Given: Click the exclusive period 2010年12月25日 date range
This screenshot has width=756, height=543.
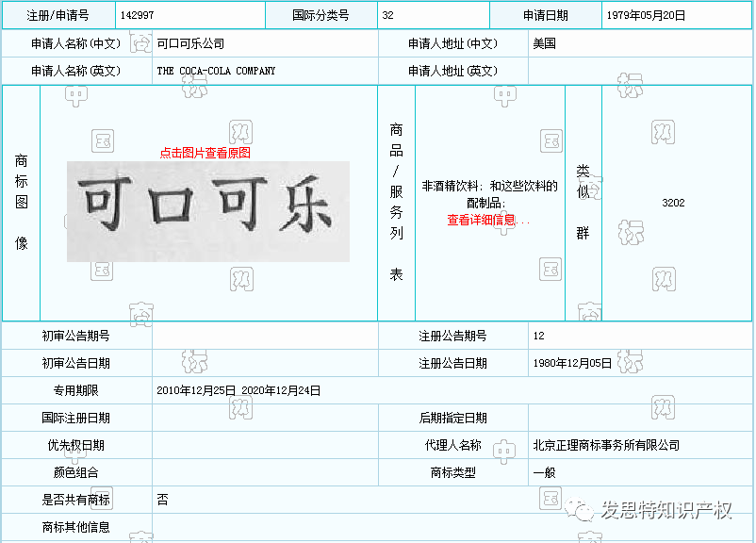Looking at the screenshot, I should [238, 390].
